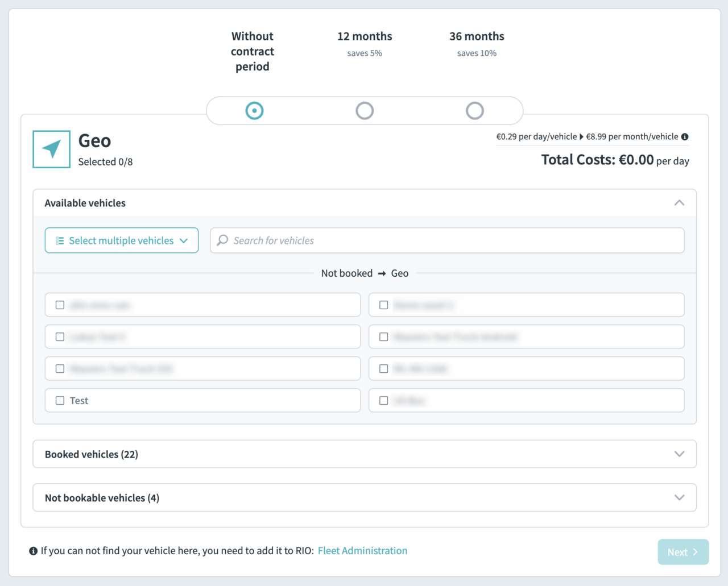The image size is (728, 586).
Task: Click the list icon on Select multiple vehicles
Action: pyautogui.click(x=59, y=240)
